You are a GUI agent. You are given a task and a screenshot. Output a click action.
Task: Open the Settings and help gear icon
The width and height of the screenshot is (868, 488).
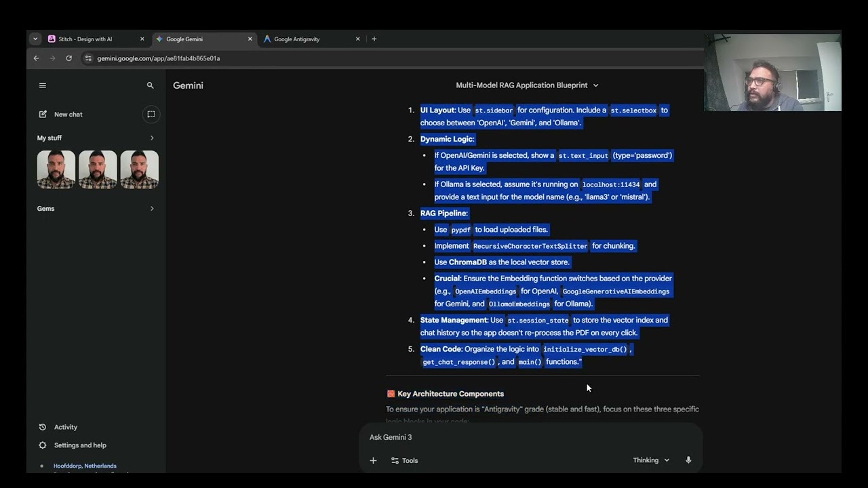(x=43, y=445)
